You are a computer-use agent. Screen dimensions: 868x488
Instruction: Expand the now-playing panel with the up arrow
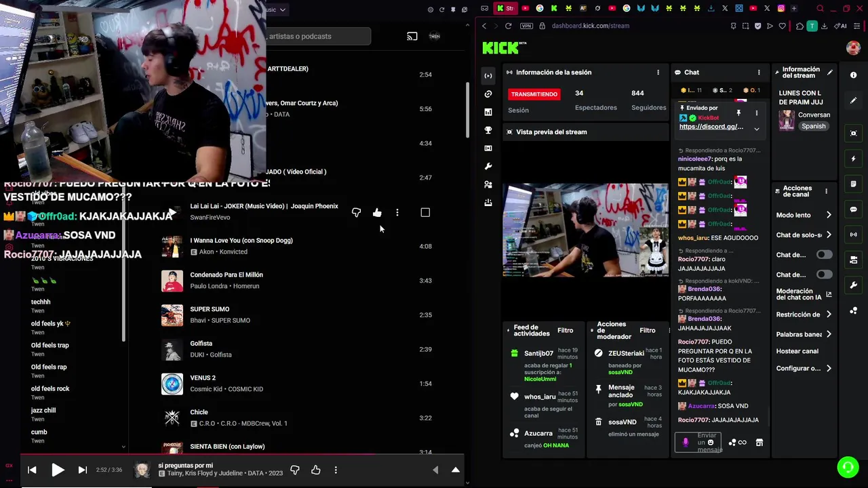pyautogui.click(x=456, y=470)
